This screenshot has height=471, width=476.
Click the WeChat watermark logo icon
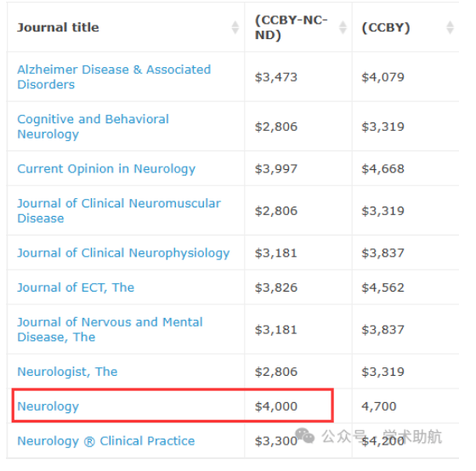pos(305,436)
